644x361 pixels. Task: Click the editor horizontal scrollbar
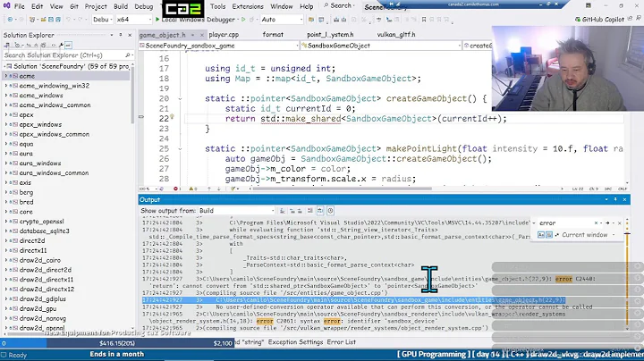(342, 189)
